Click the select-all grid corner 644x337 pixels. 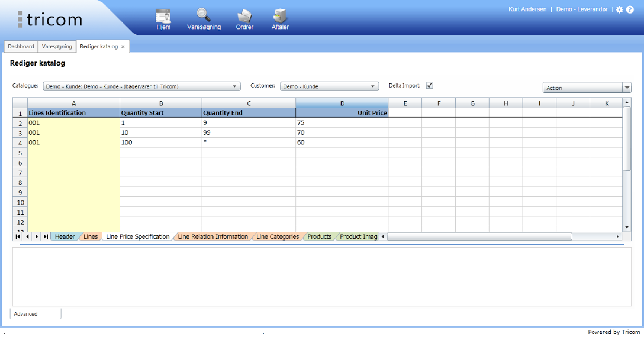coord(20,103)
